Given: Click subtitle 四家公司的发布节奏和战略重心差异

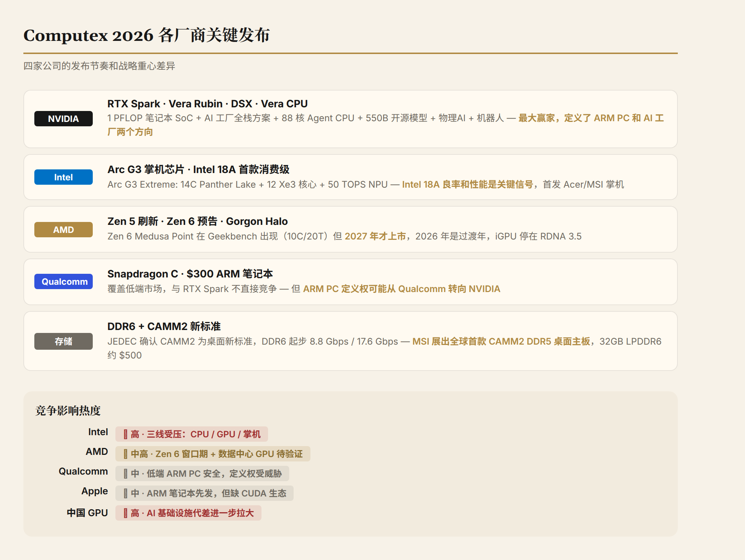Looking at the screenshot, I should pyautogui.click(x=99, y=66).
